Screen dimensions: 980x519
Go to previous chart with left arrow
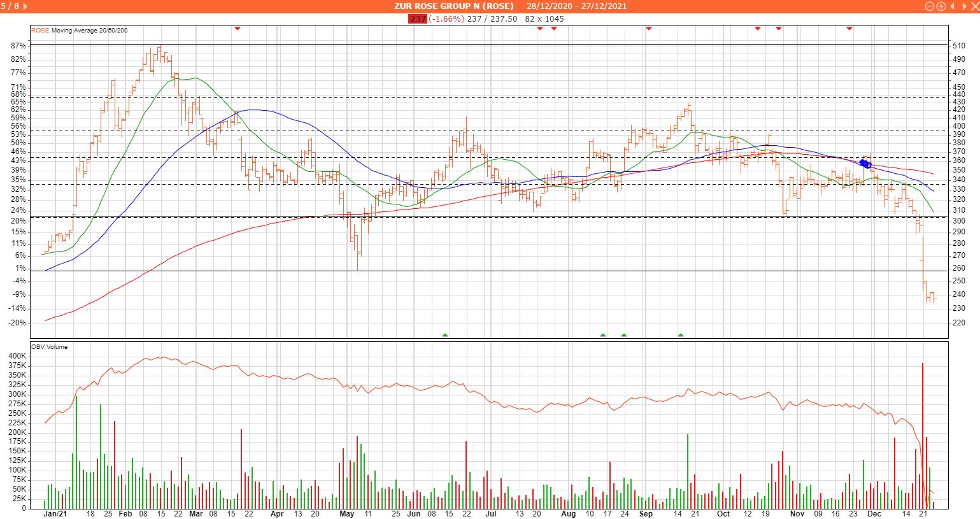pyautogui.click(x=953, y=6)
